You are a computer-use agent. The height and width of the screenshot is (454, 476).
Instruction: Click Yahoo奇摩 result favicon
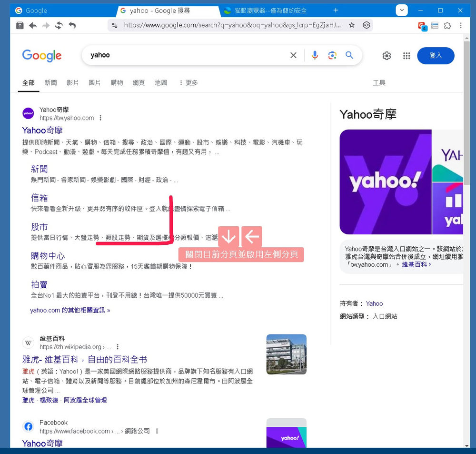click(x=28, y=113)
